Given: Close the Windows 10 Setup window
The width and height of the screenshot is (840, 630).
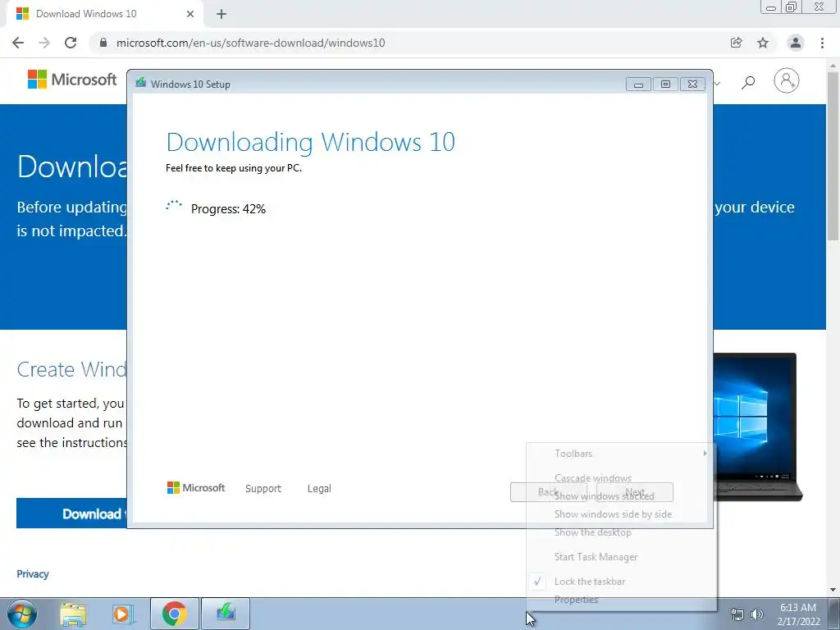Looking at the screenshot, I should [x=692, y=84].
